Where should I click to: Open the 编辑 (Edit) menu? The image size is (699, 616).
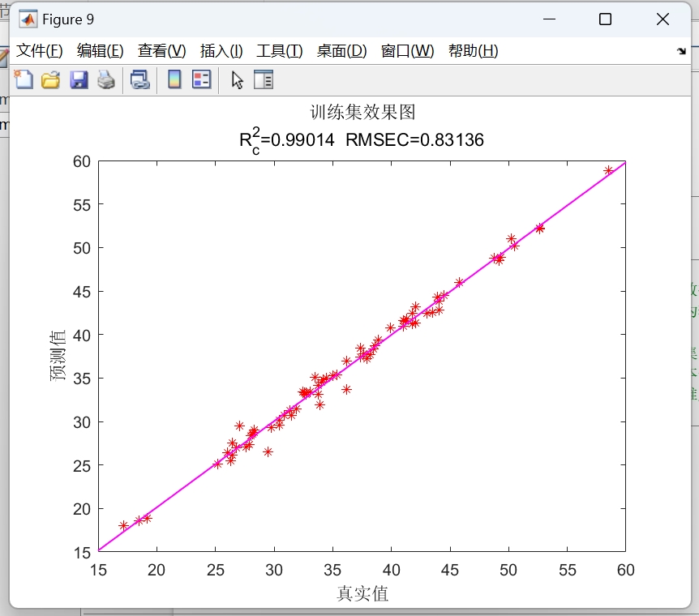[99, 50]
